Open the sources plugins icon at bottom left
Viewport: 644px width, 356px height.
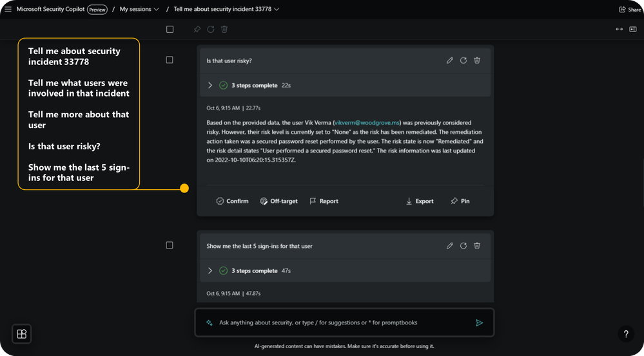tap(22, 334)
